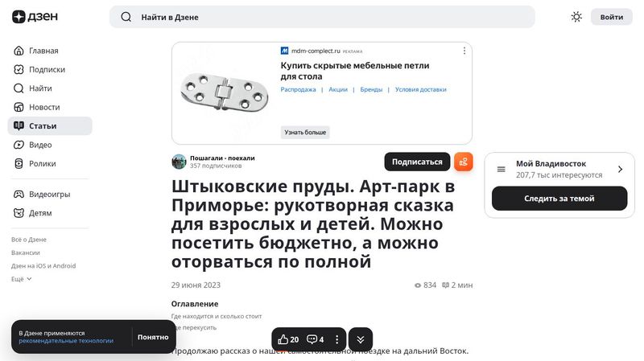The width and height of the screenshot is (644, 361).
Task: Click the orange share channel icon
Action: coord(464,162)
